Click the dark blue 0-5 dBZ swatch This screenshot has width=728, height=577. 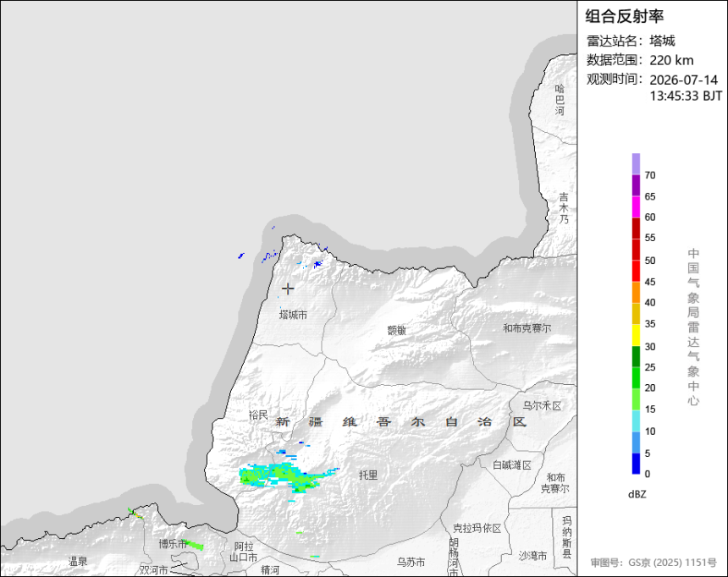point(636,464)
